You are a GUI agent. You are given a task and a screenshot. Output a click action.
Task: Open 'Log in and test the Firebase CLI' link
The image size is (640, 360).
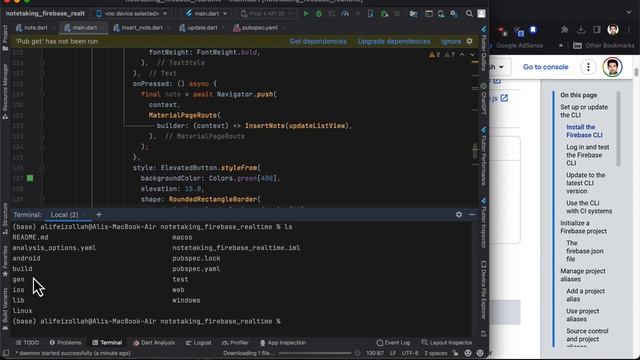(x=588, y=155)
